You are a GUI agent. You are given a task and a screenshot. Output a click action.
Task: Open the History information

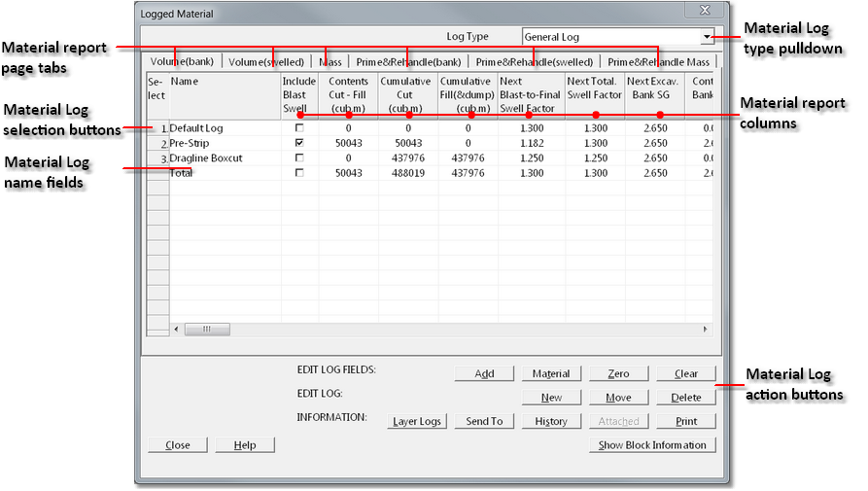pyautogui.click(x=551, y=421)
